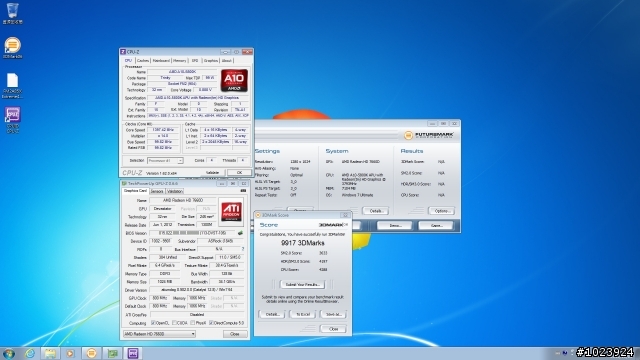640x360 pixels.
Task: Open the Recycle Bin desktop icon
Action: click(12, 13)
